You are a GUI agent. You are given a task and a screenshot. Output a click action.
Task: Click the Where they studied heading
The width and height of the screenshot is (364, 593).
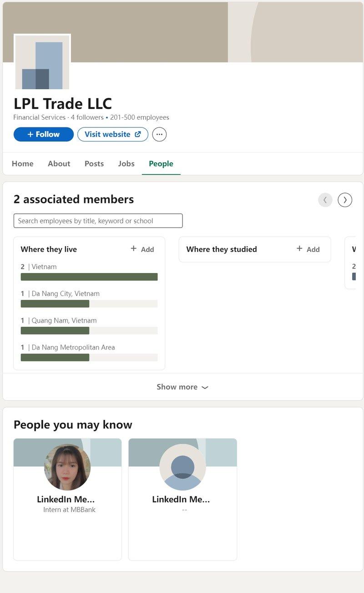click(x=222, y=249)
